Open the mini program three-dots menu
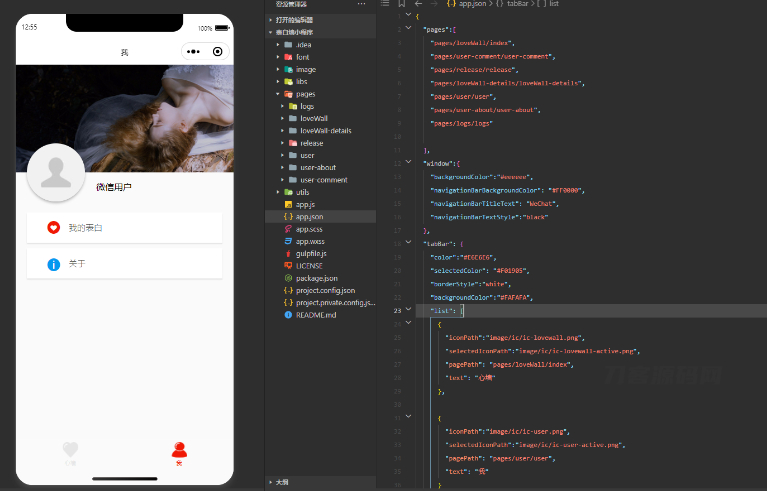Image resolution: width=767 pixels, height=491 pixels. pyautogui.click(x=193, y=51)
